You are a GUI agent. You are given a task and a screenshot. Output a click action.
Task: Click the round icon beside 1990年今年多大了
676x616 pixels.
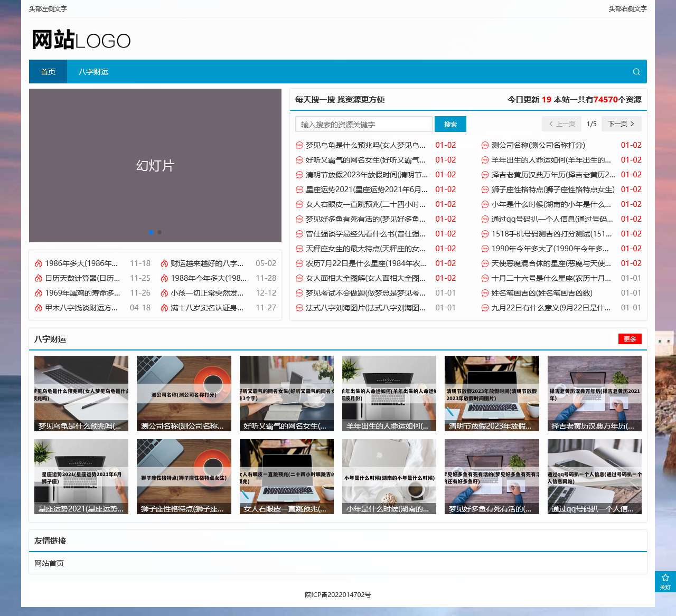click(485, 249)
